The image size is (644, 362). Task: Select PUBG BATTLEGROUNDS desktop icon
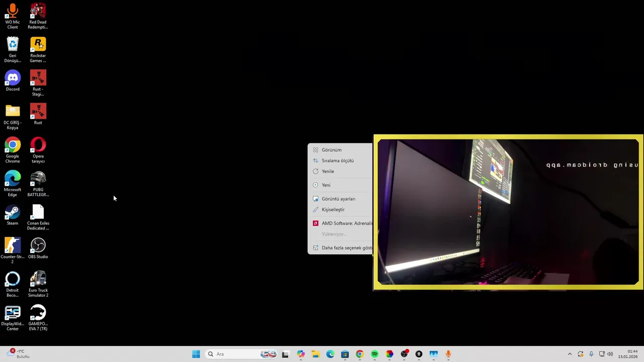click(38, 184)
